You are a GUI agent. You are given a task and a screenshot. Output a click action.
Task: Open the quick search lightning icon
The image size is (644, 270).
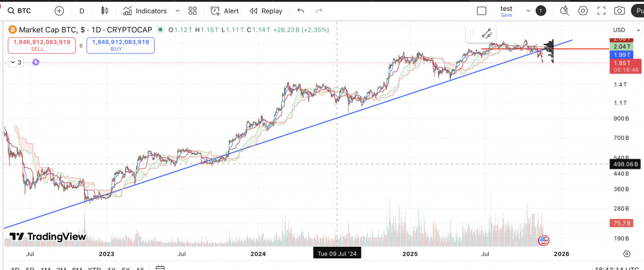564,11
